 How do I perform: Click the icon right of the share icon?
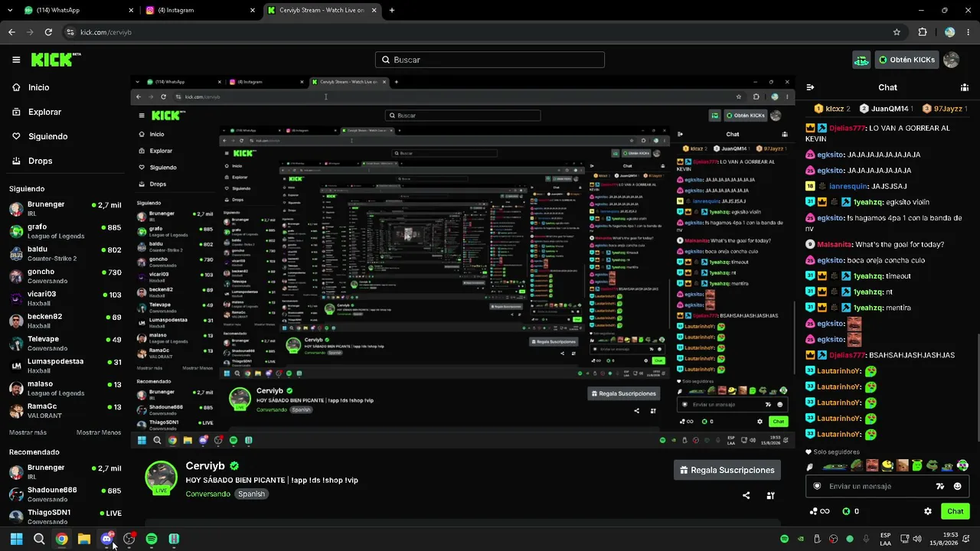pyautogui.click(x=770, y=495)
